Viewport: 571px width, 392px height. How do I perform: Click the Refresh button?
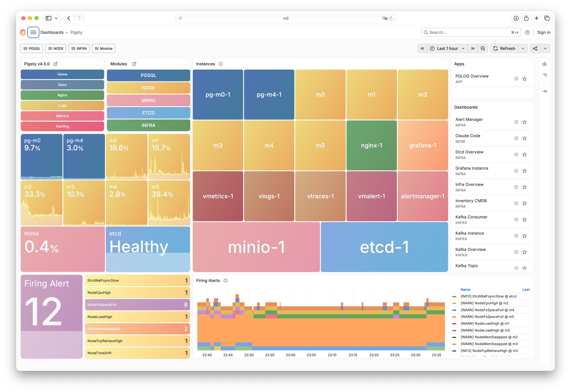tap(504, 48)
